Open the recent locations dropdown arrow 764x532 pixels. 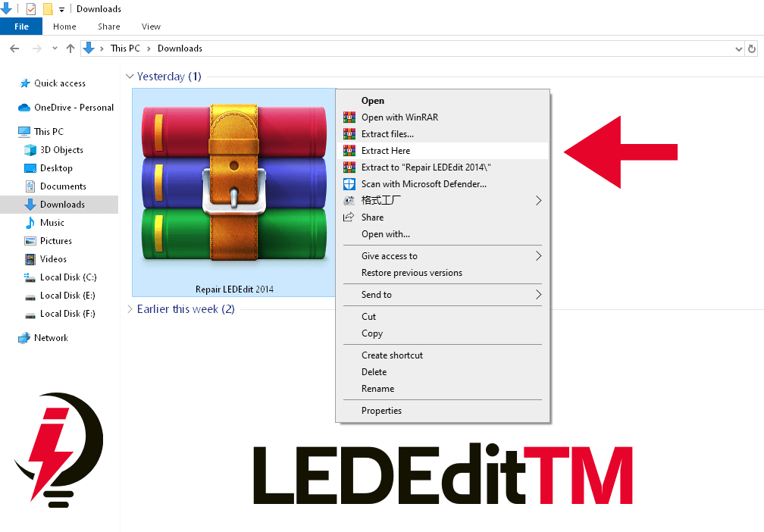[55, 49]
